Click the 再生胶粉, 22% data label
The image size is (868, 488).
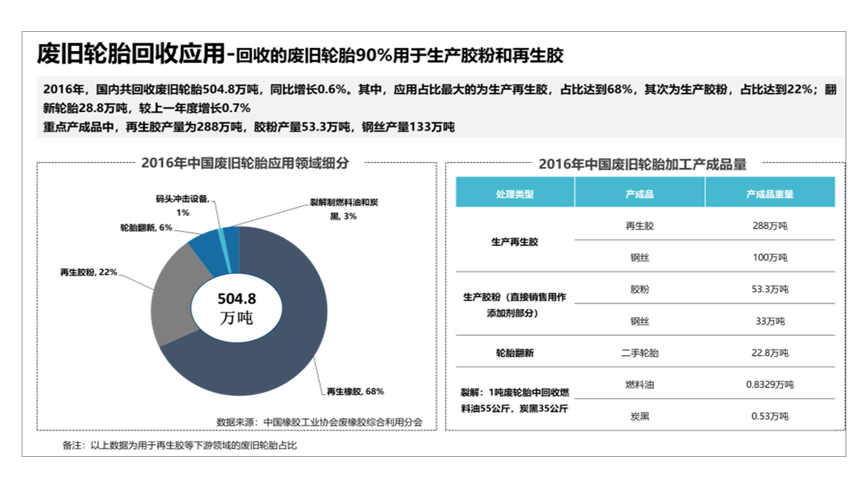89,272
